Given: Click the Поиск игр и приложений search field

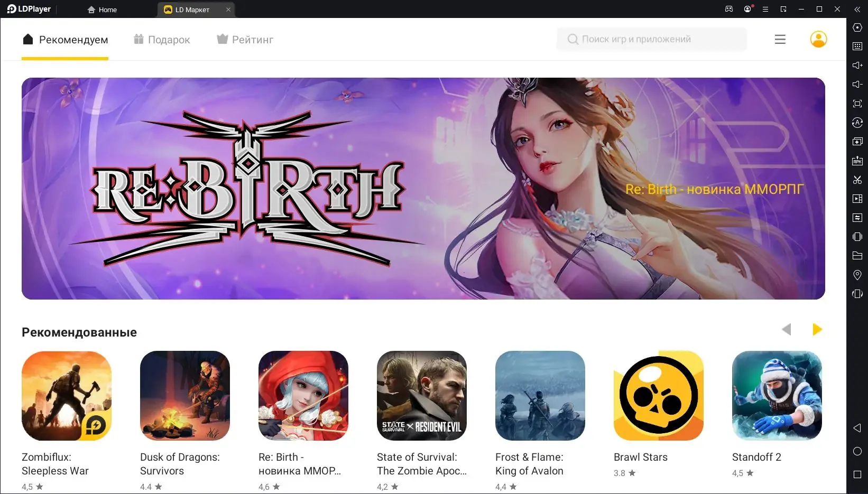Looking at the screenshot, I should (x=652, y=39).
